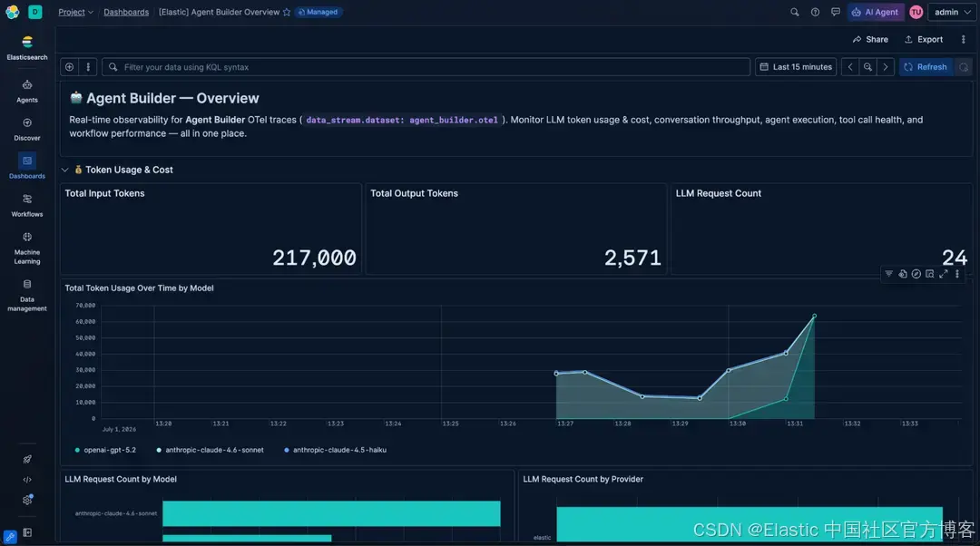The width and height of the screenshot is (980, 546).
Task: Open Workflows from the sidebar
Action: [x=27, y=205]
